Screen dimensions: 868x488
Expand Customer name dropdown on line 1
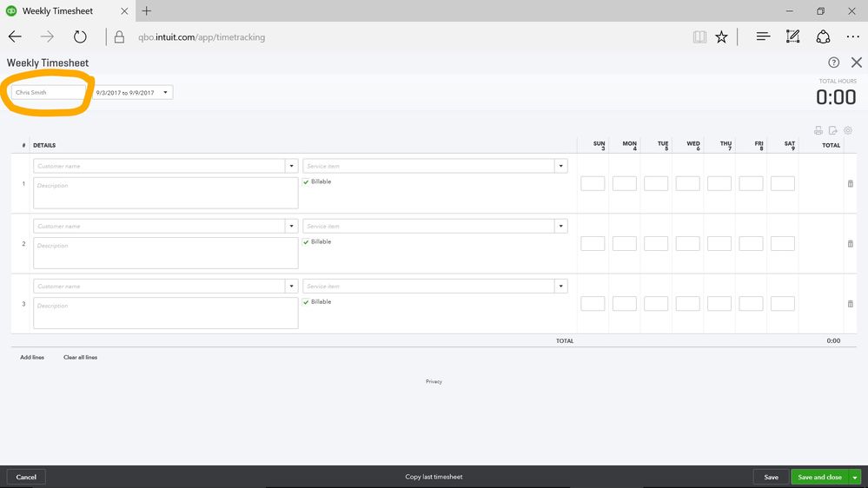tap(292, 166)
